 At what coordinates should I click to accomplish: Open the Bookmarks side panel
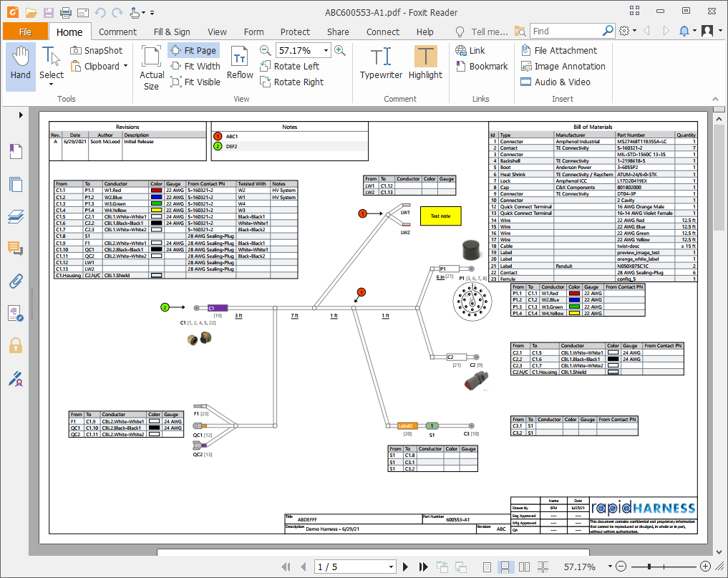(x=16, y=151)
